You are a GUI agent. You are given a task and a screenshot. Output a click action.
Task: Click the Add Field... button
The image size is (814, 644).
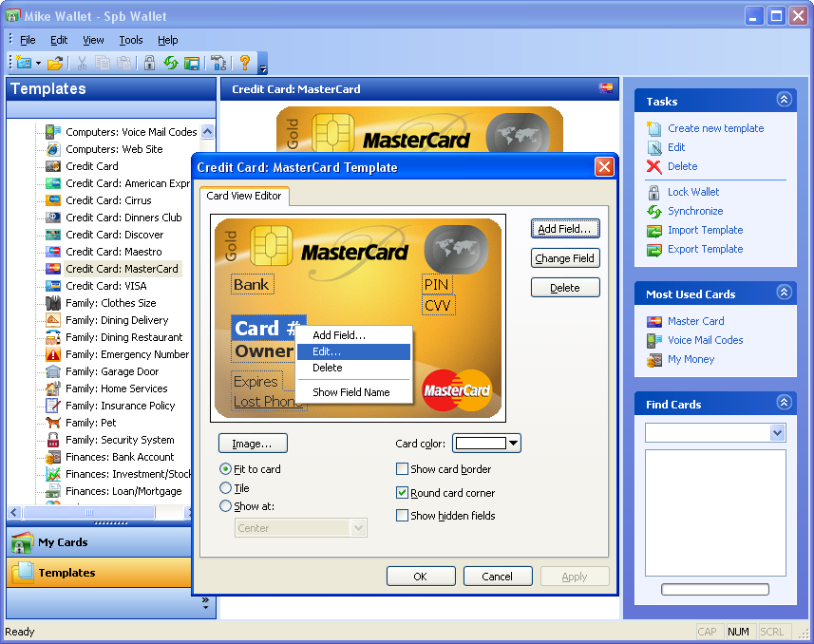tap(565, 229)
